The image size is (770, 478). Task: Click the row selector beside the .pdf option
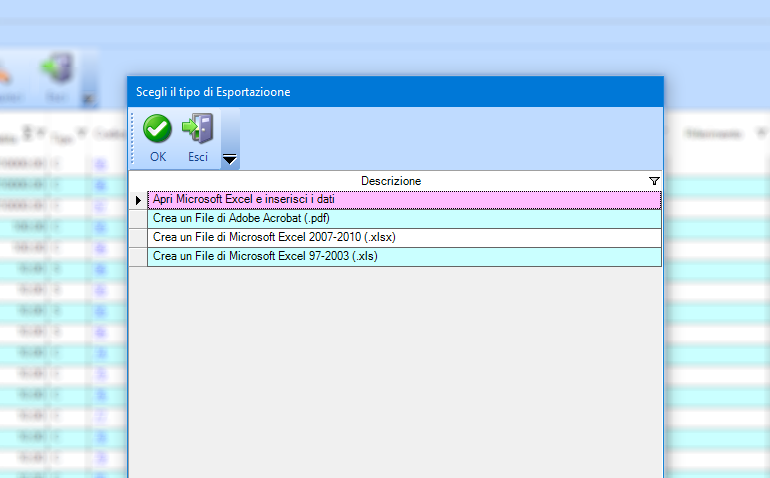click(x=138, y=219)
